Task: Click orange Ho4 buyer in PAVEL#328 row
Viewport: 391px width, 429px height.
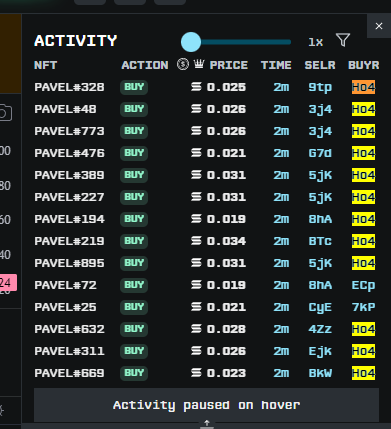Action: click(363, 87)
